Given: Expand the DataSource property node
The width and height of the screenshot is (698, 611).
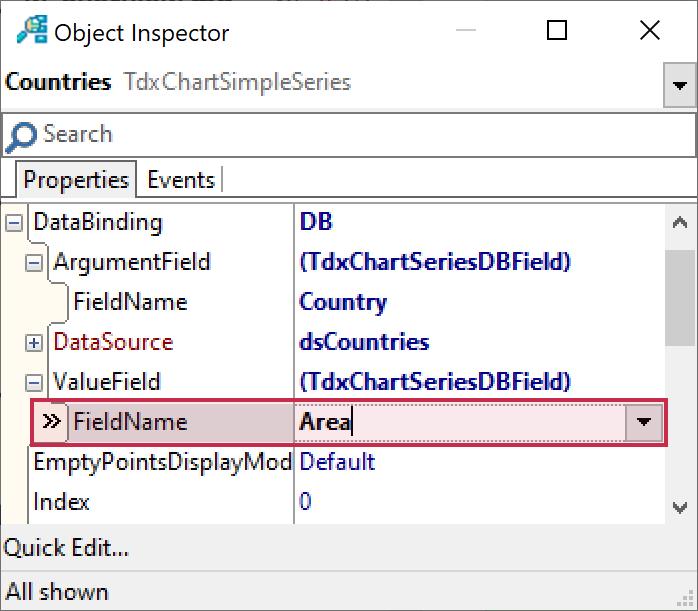Looking at the screenshot, I should coord(34,343).
